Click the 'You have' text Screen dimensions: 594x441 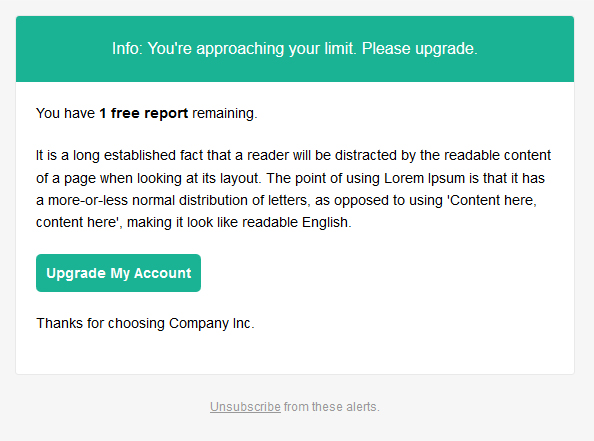point(65,113)
